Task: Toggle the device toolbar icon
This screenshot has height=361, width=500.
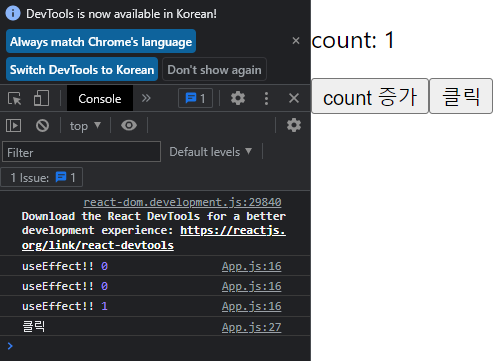Action: click(x=41, y=99)
